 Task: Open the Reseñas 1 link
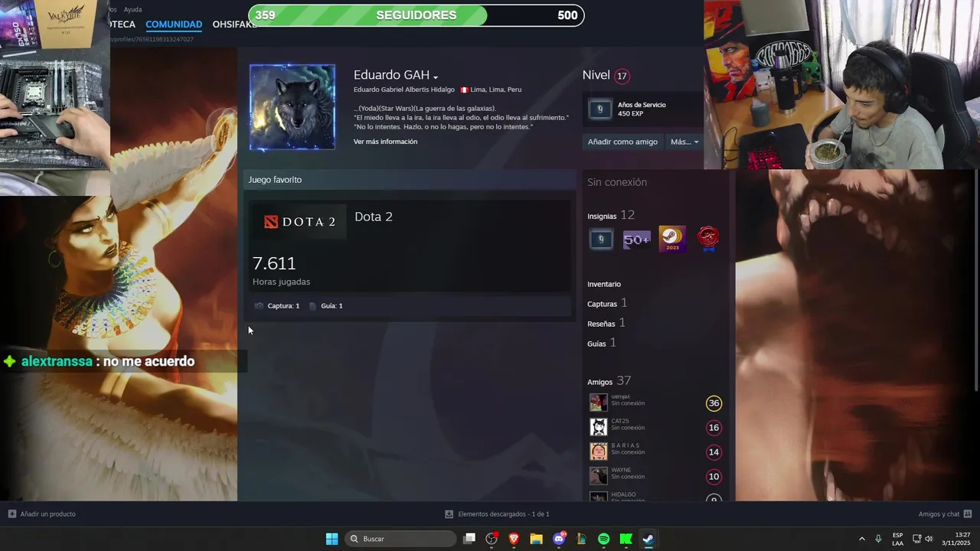coord(606,323)
